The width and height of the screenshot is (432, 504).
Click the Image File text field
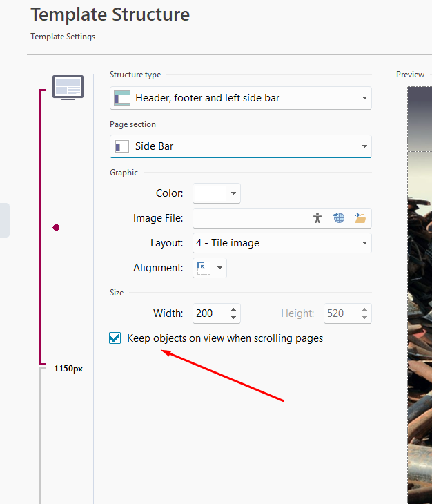coord(248,218)
